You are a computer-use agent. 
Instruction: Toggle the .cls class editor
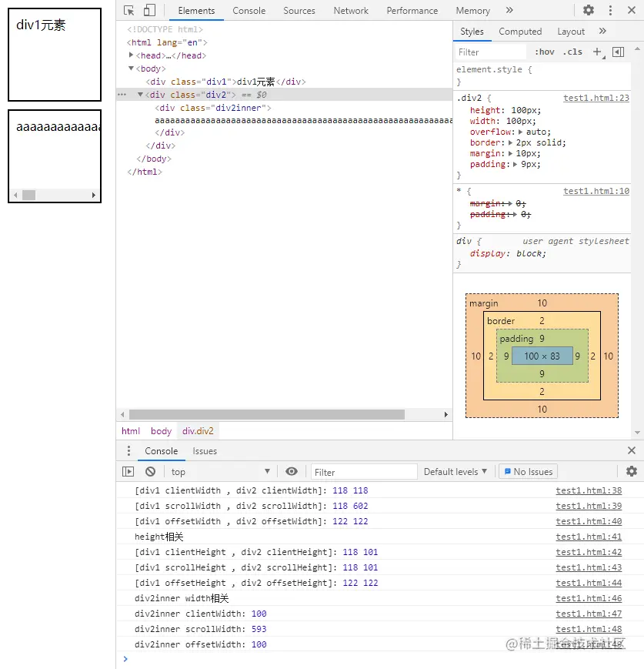tap(572, 52)
